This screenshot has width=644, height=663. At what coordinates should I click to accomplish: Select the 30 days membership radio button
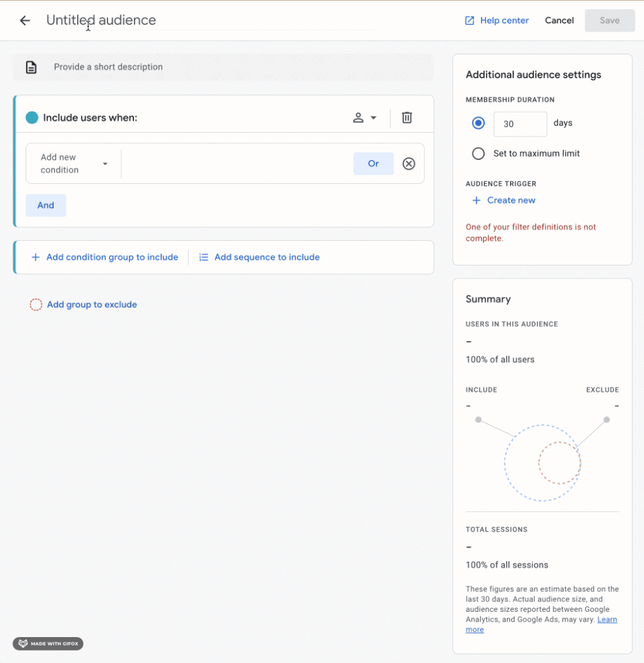(478, 123)
